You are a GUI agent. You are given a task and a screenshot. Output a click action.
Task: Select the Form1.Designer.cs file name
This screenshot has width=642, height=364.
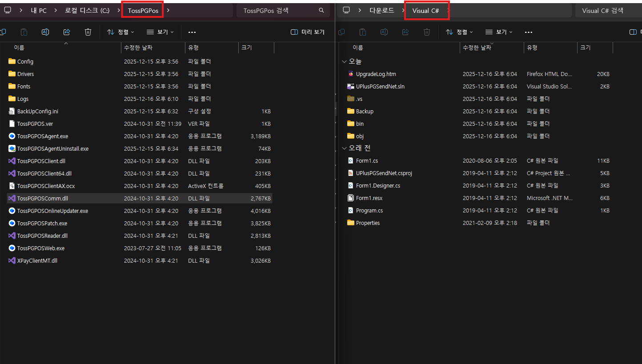click(378, 185)
